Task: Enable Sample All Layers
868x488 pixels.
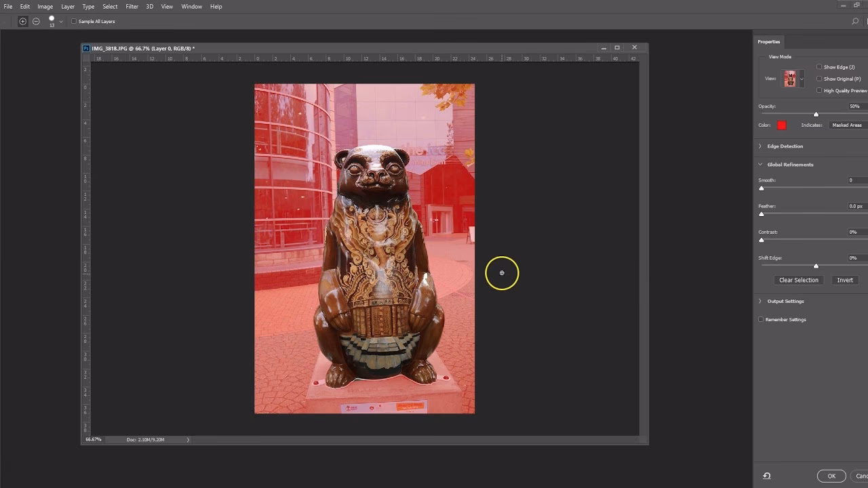Action: [73, 21]
